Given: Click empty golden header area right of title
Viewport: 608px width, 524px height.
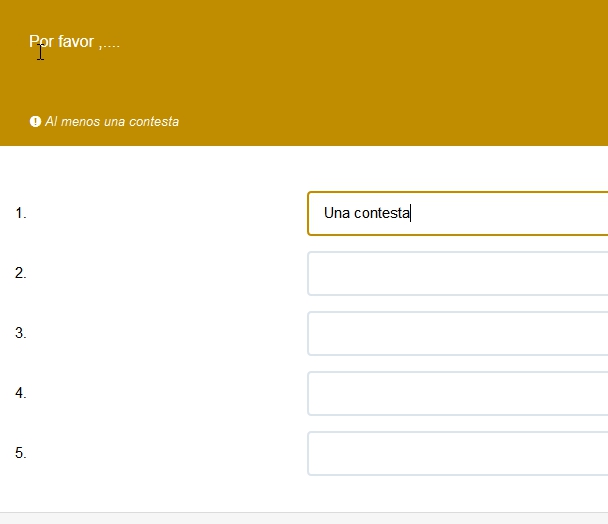Looking at the screenshot, I should 400,60.
